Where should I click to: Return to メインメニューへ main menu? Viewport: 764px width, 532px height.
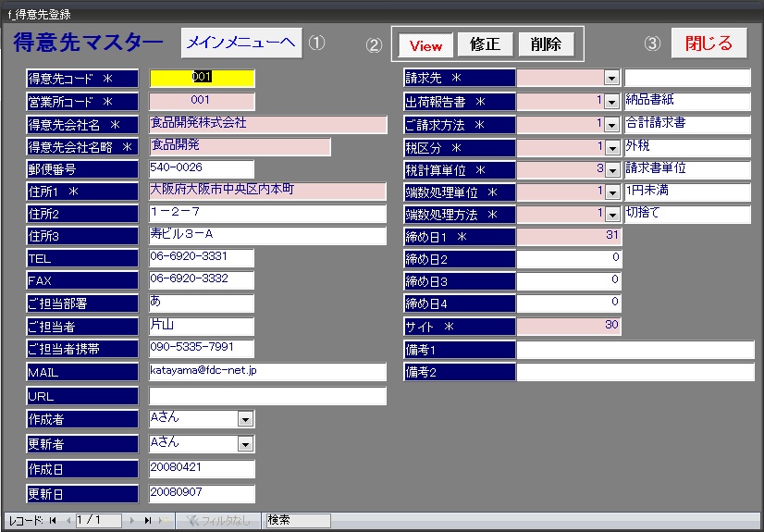tap(241, 43)
